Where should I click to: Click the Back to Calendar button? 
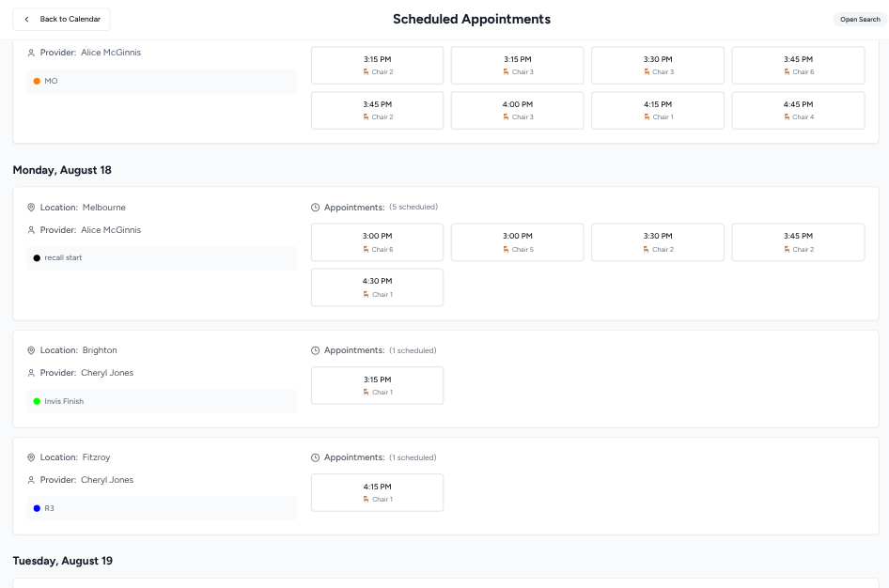(61, 19)
